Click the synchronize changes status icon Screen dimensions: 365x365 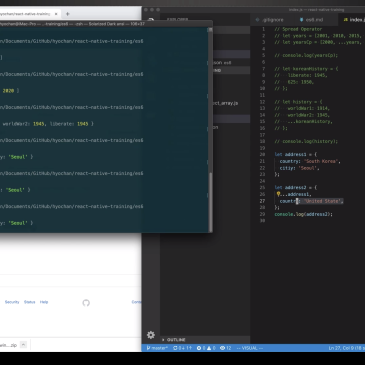pyautogui.click(x=182, y=348)
